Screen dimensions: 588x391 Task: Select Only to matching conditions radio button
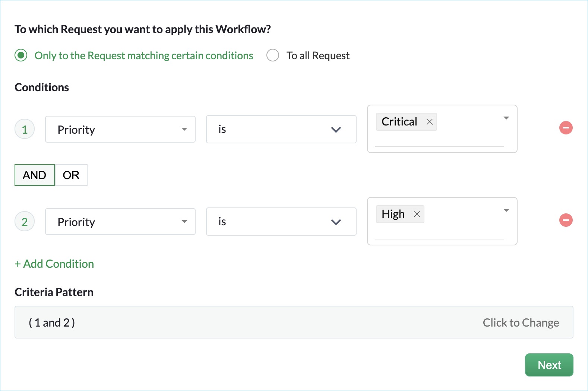[21, 55]
